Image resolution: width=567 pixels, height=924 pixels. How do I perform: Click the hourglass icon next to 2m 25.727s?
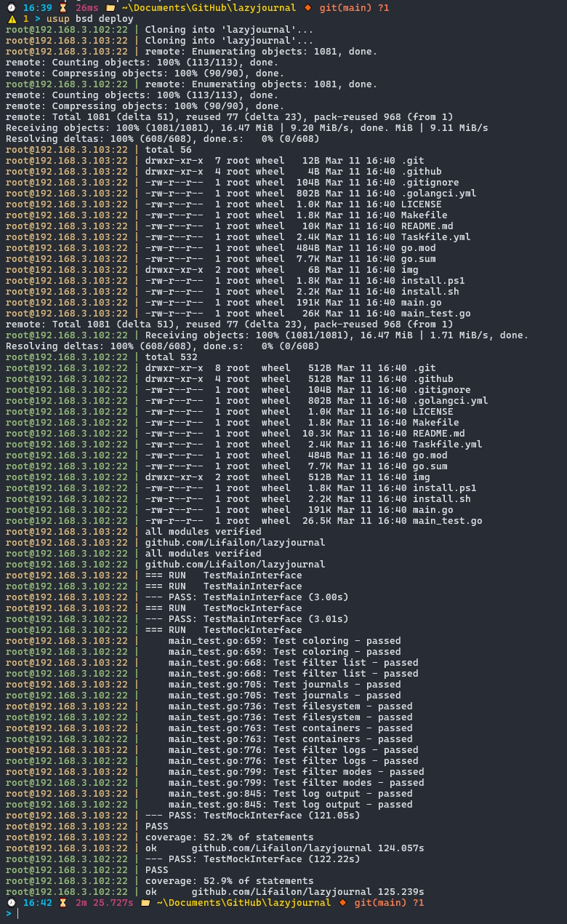coord(63,903)
